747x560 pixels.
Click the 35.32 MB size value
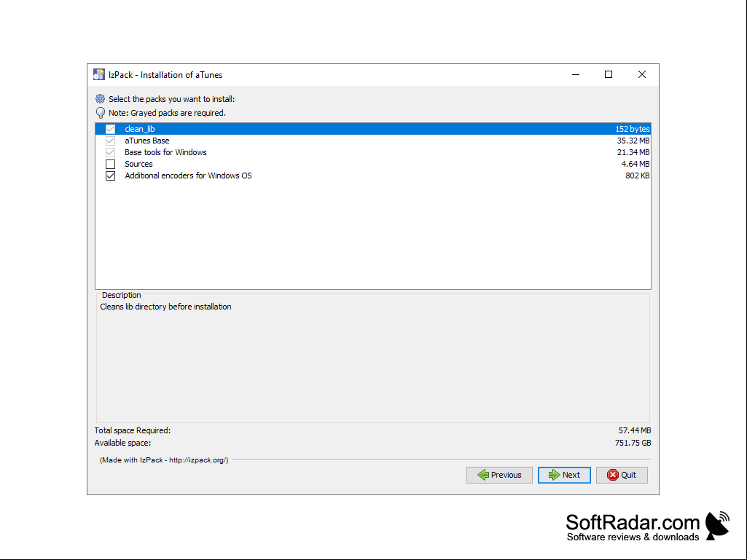(633, 141)
